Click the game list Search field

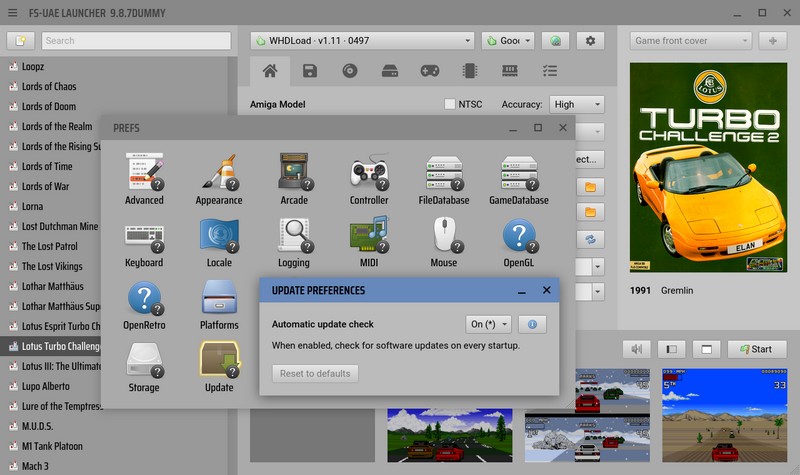tap(131, 41)
